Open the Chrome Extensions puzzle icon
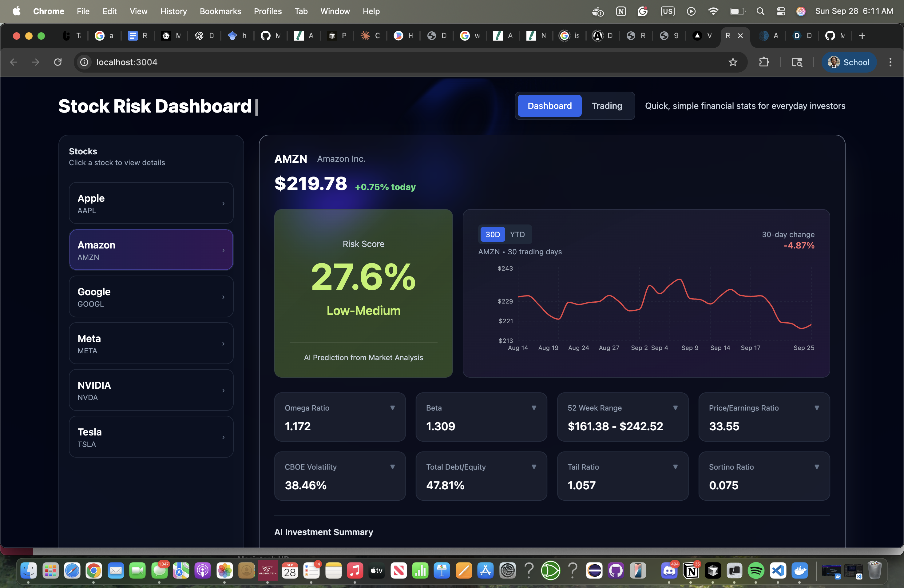Viewport: 904px width, 588px height. click(763, 62)
